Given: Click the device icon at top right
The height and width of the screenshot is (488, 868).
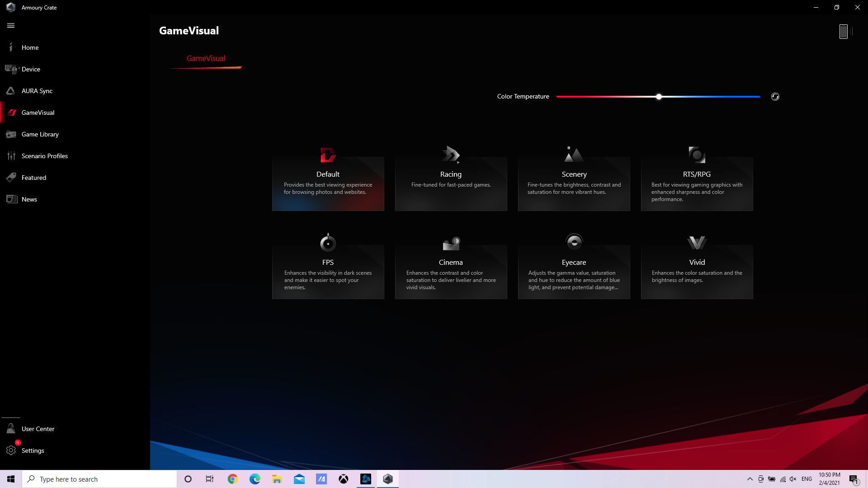Looking at the screenshot, I should (843, 31).
